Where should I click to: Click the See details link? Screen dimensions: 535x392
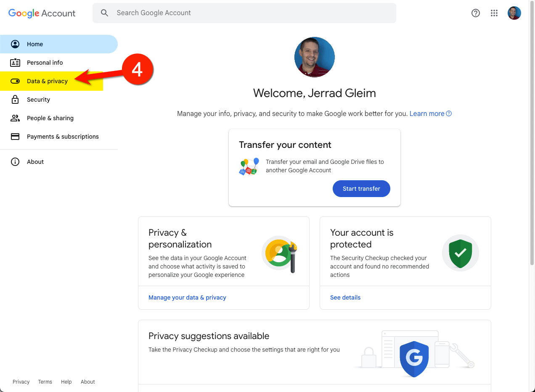point(345,297)
